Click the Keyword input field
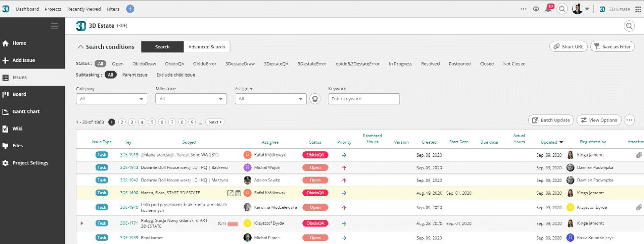 [x=364, y=99]
